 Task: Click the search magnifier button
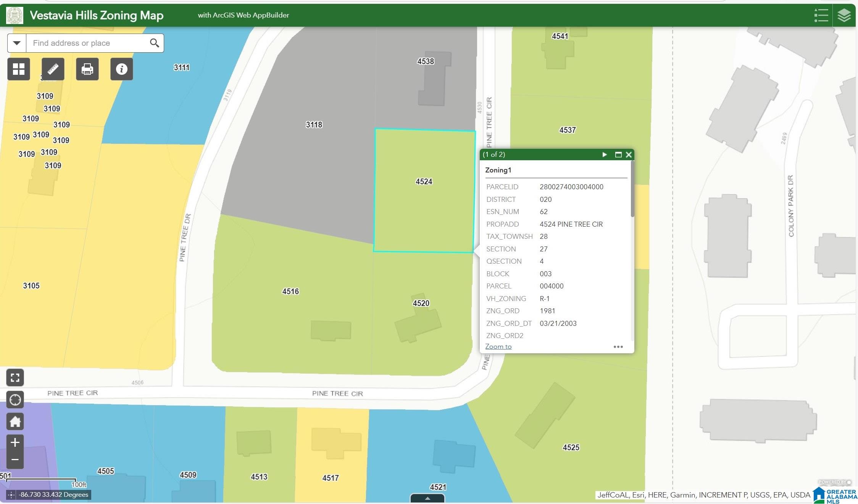154,43
